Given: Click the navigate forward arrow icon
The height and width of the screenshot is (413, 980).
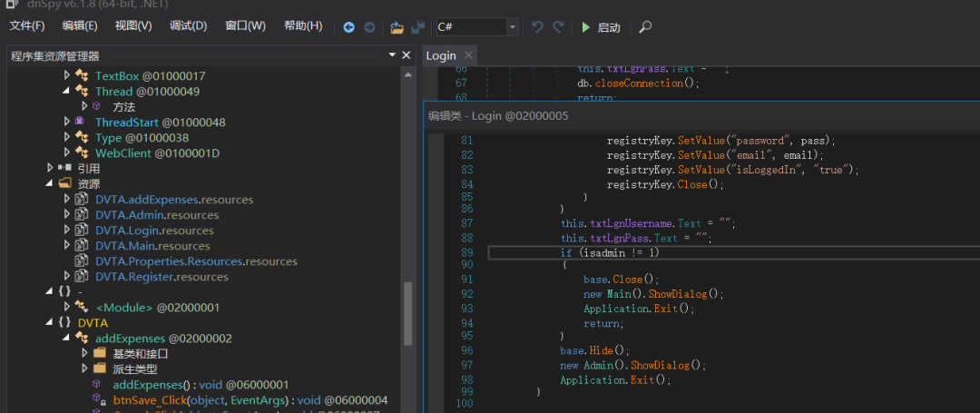Looking at the screenshot, I should 369,27.
